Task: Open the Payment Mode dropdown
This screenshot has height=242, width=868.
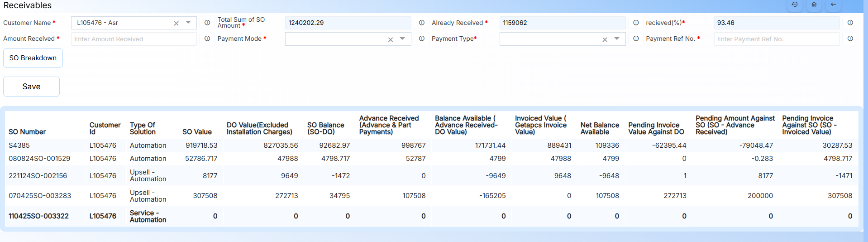Action: coord(402,39)
